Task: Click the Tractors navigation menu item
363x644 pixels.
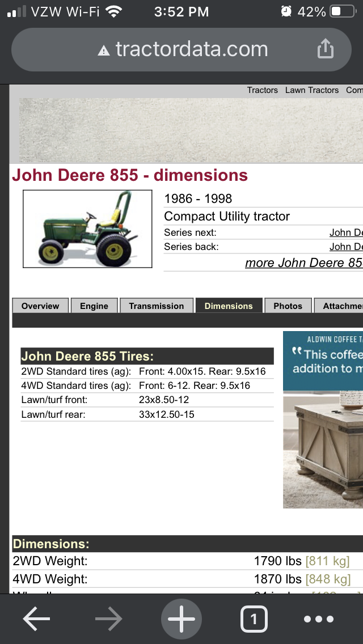Action: pyautogui.click(x=263, y=90)
